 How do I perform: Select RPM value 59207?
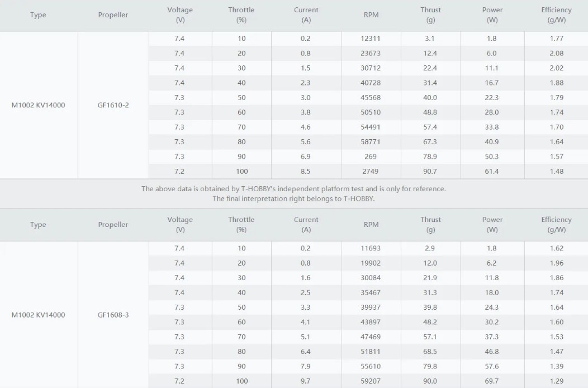(371, 381)
